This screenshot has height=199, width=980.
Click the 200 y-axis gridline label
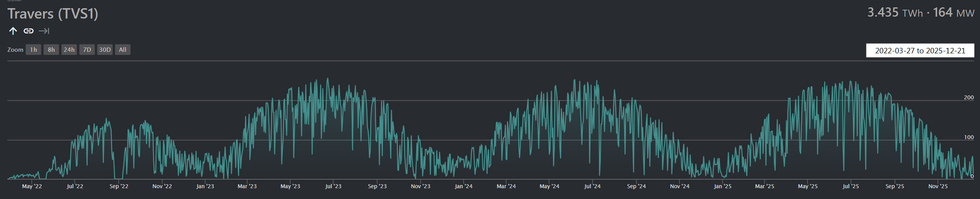click(968, 97)
